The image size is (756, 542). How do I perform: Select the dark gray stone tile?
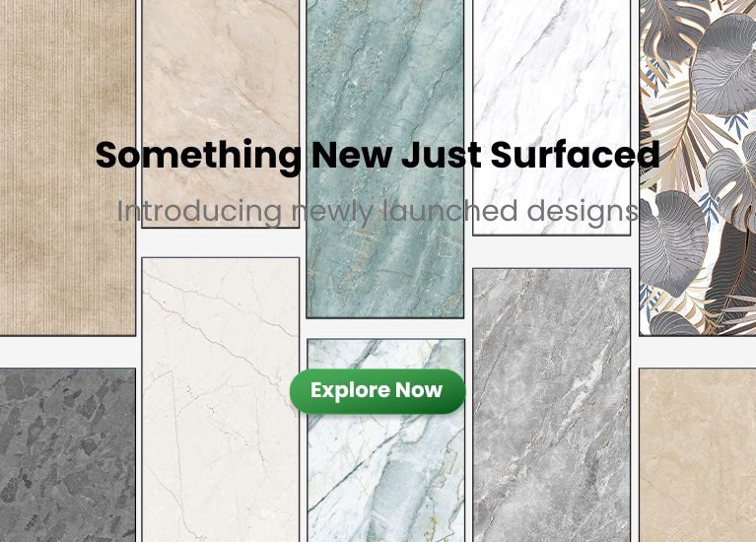(x=67, y=454)
